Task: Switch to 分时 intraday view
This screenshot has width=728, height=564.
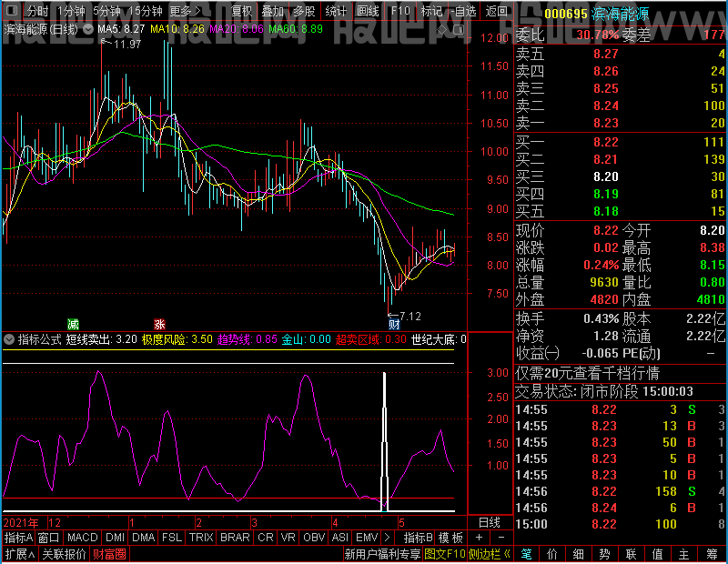Action: 37,11
